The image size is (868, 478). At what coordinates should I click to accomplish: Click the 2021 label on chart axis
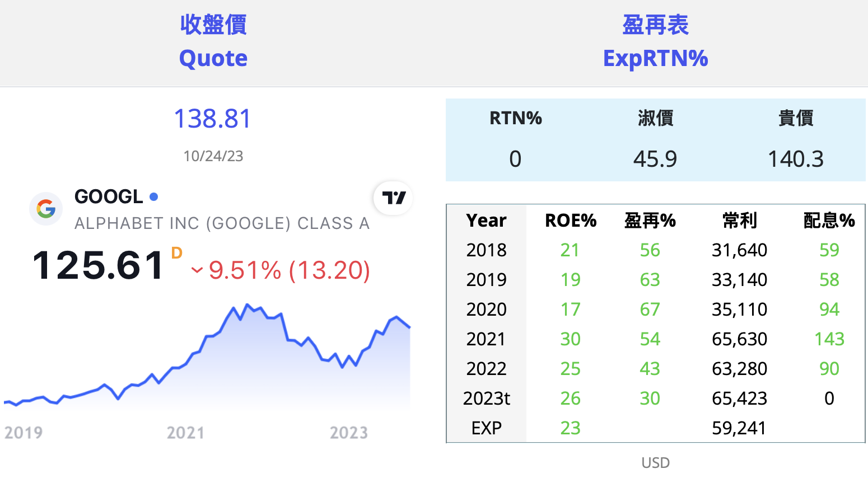[185, 433]
